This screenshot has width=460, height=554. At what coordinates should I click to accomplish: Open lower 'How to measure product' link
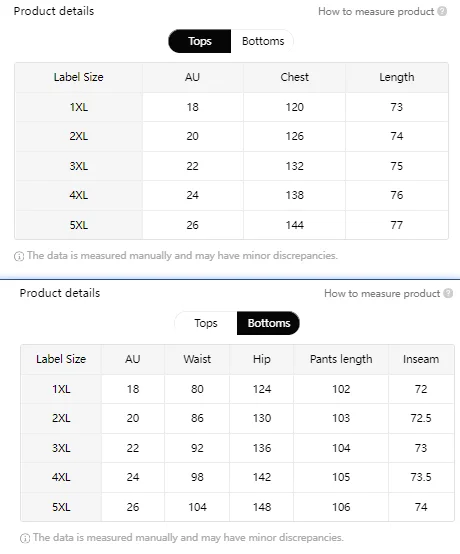tap(382, 294)
